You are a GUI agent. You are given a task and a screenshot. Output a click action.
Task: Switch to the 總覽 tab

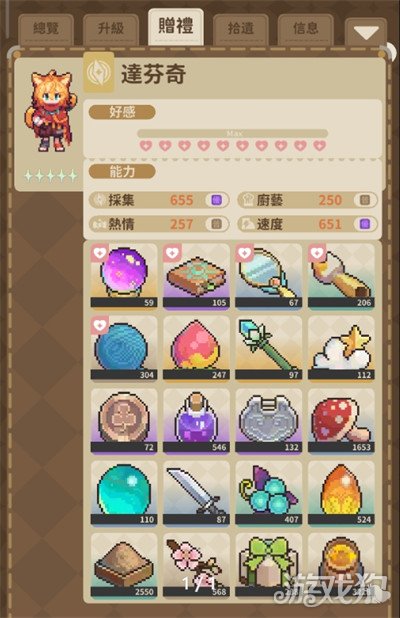pos(46,29)
